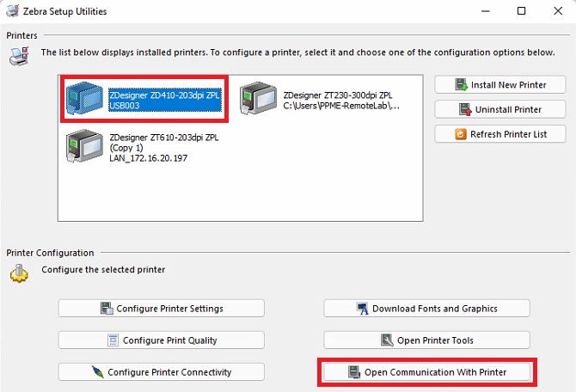Viewport: 576px width, 392px height.
Task: Click the Printers section printer icon
Action: 19,56
